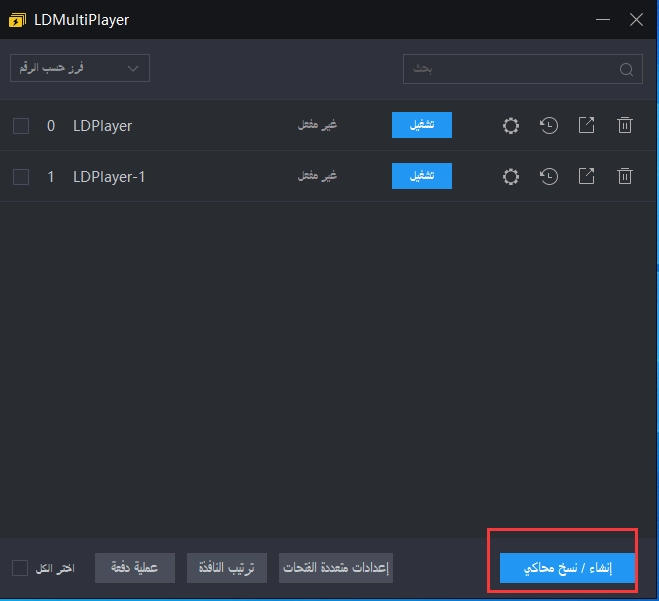
Task: Open settings gear for LDPlayer row
Action: [511, 125]
